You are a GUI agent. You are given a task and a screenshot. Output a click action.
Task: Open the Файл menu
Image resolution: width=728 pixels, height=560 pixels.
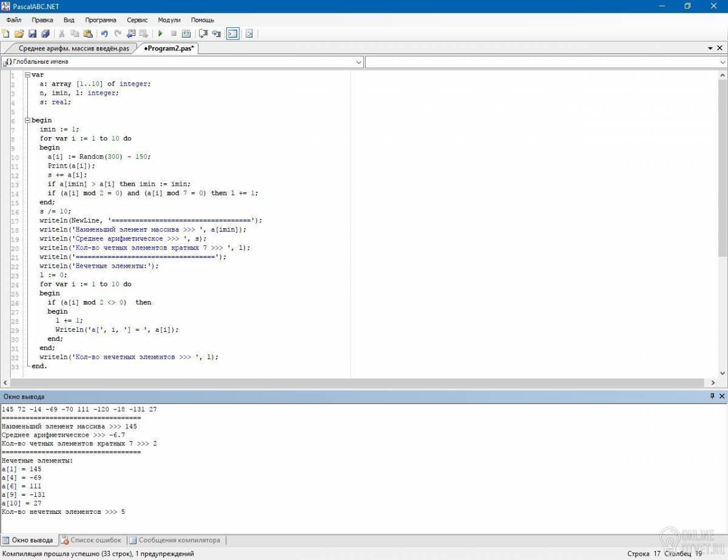14,20
